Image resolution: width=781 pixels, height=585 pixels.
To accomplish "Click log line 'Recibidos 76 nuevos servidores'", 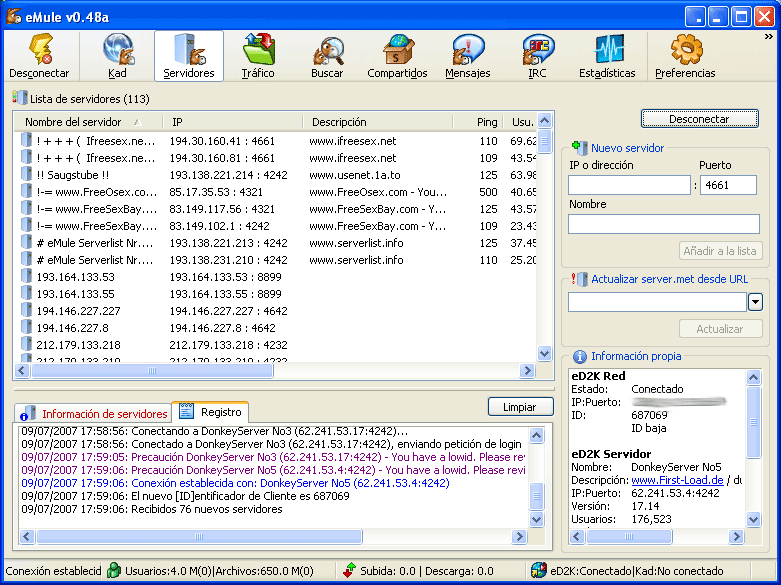I will [152, 509].
